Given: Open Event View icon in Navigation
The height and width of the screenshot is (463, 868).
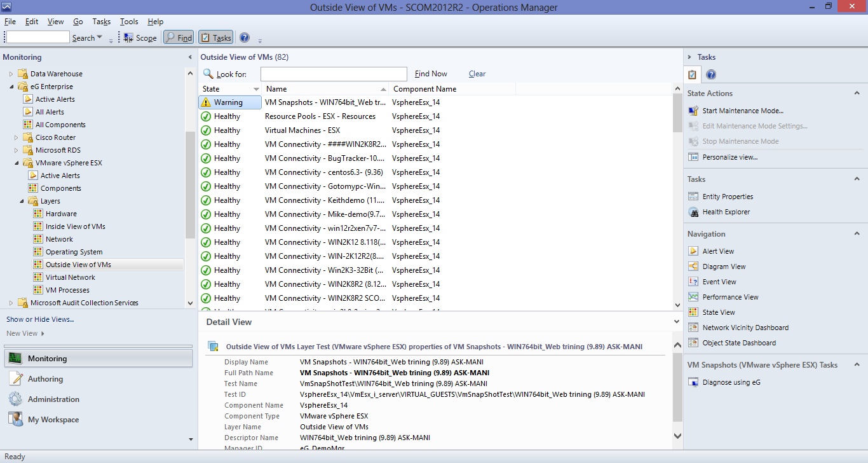Looking at the screenshot, I should pos(693,282).
